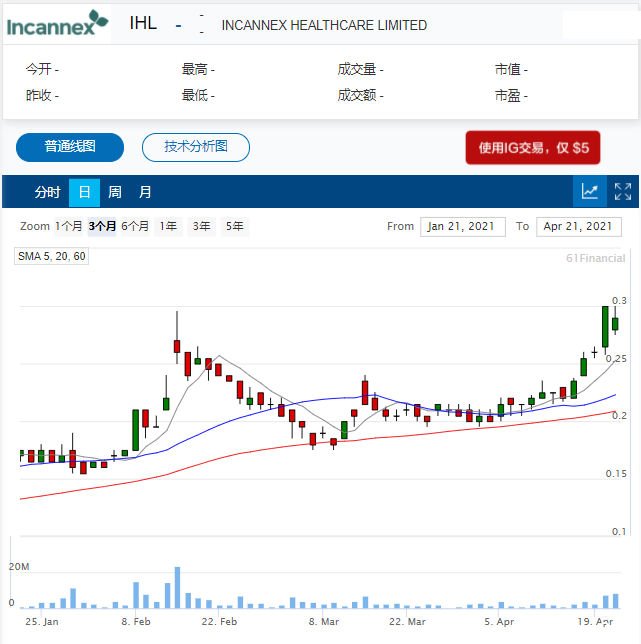Set zoom range to 3年
This screenshot has width=641, height=644.
coord(202,226)
